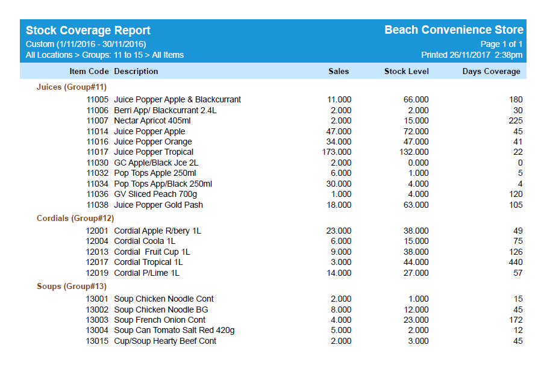Click the Days Coverage column header

pyautogui.click(x=491, y=71)
